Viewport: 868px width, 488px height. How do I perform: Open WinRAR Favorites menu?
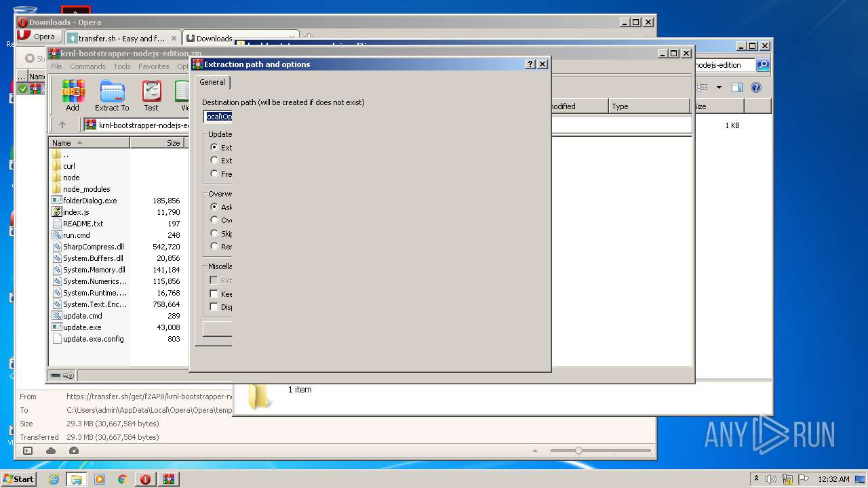coord(154,66)
